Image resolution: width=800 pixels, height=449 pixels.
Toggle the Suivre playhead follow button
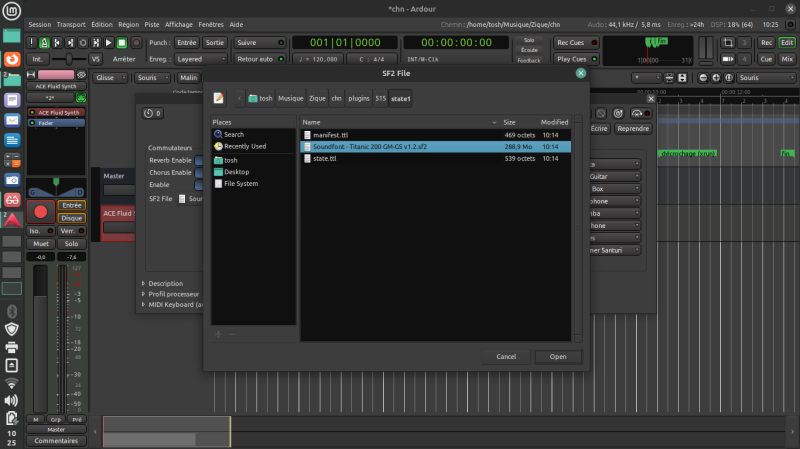[x=259, y=43]
